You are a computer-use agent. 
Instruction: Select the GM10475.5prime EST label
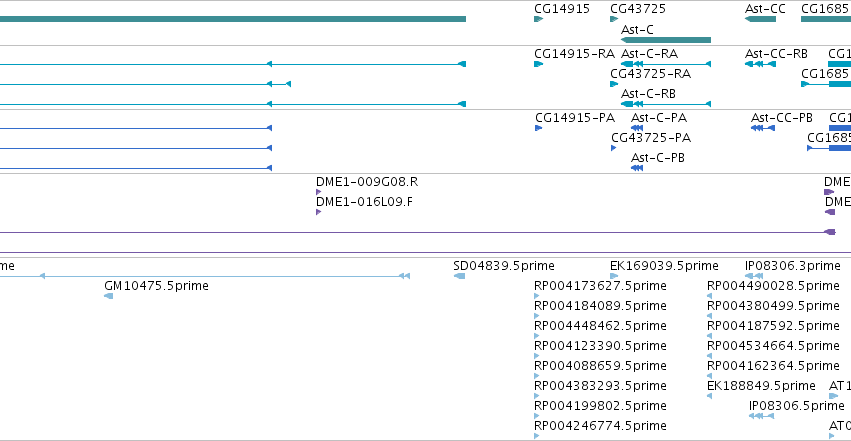tap(156, 286)
